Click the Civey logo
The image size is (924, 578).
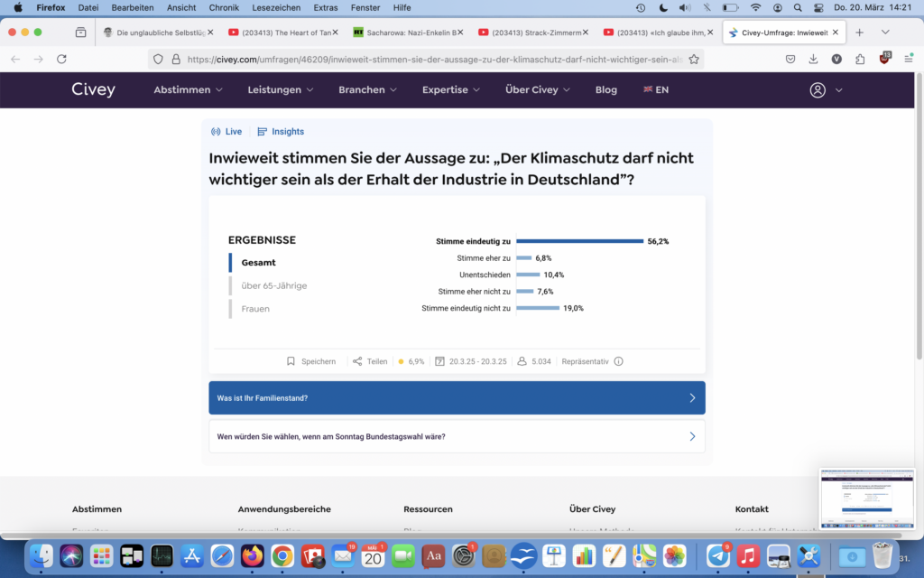pos(94,90)
